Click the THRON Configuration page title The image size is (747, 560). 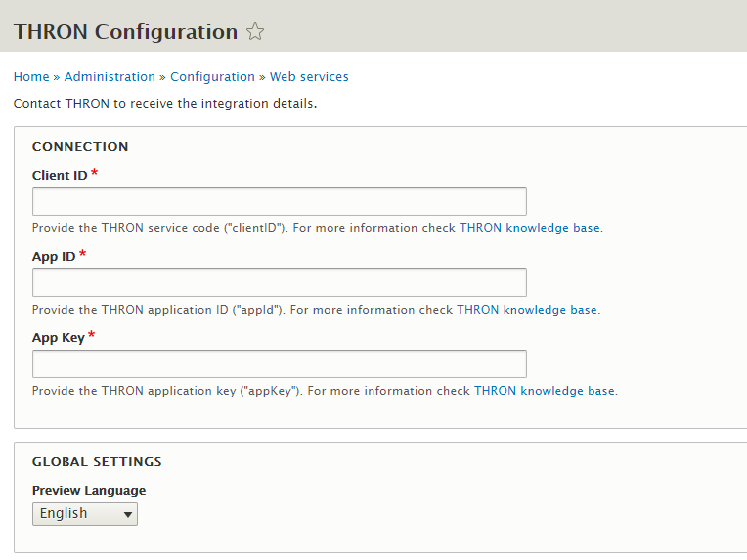click(x=126, y=32)
